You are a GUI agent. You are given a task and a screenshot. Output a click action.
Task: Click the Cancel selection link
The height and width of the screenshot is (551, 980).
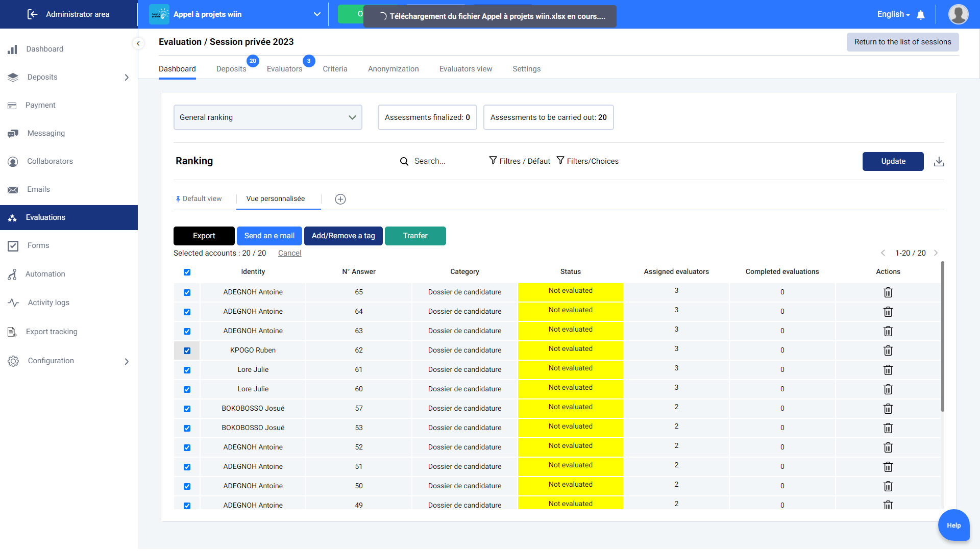[x=289, y=254]
